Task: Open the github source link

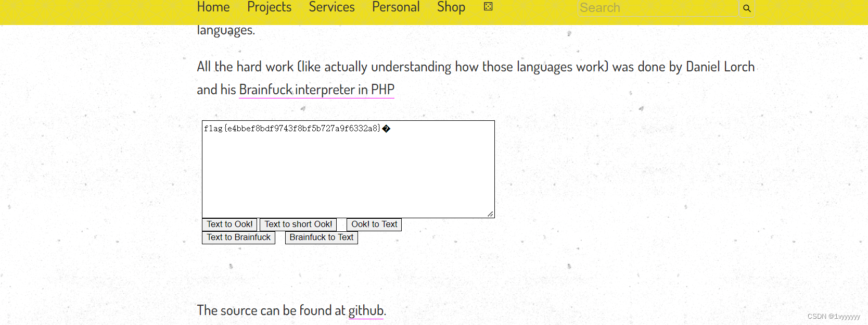Action: tap(366, 310)
